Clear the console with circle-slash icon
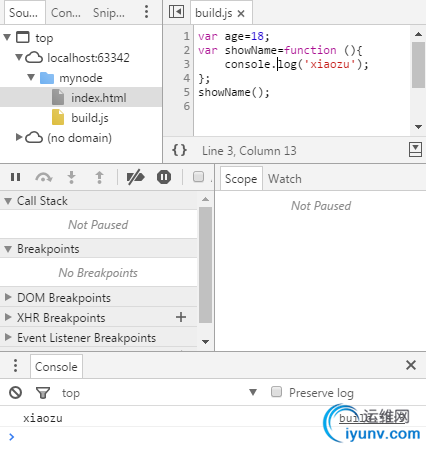 (15, 392)
